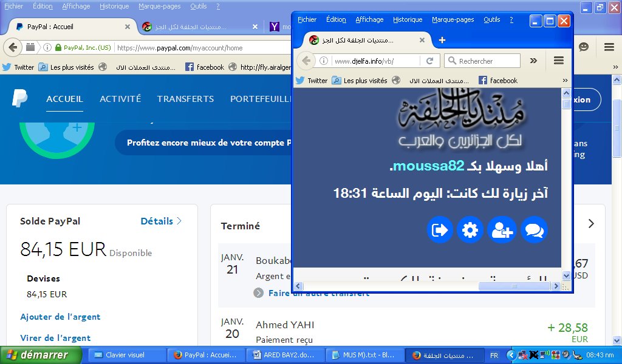Open hamburger menu in the Djelfa window
Screen dimensions: 622x364
559,61
